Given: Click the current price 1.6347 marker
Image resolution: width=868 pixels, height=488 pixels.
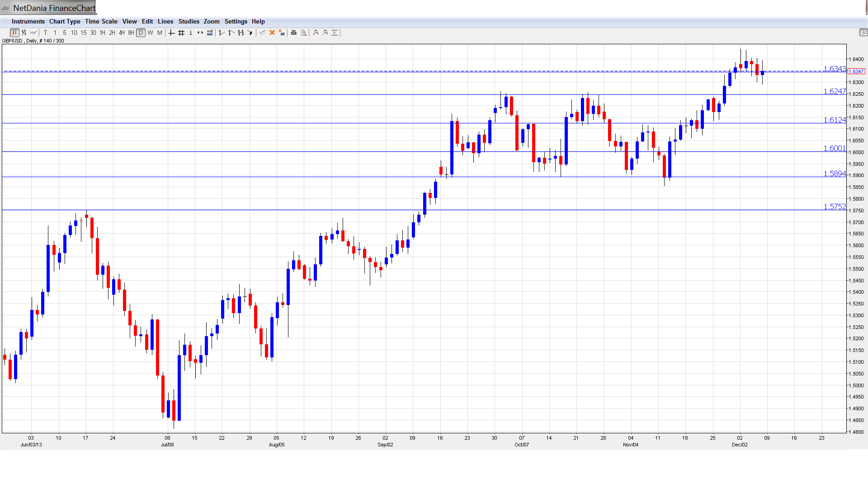Looking at the screenshot, I should [x=856, y=71].
